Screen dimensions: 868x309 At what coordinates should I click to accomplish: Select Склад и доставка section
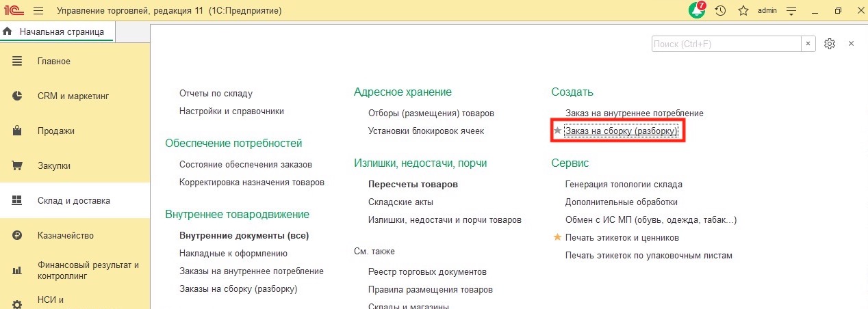point(75,201)
